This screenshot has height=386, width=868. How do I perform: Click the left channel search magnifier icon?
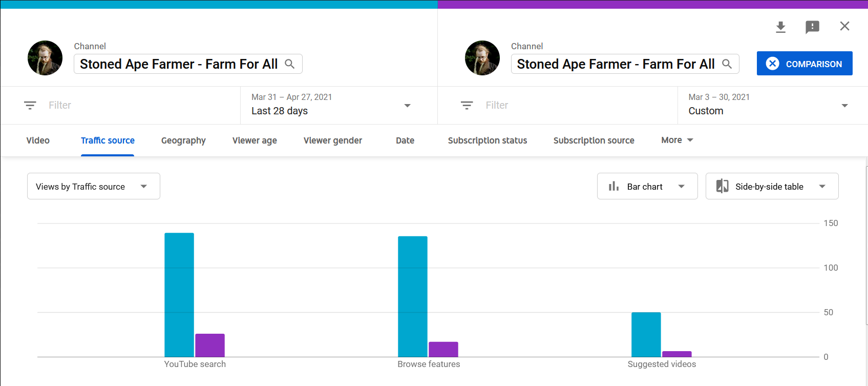click(x=289, y=64)
